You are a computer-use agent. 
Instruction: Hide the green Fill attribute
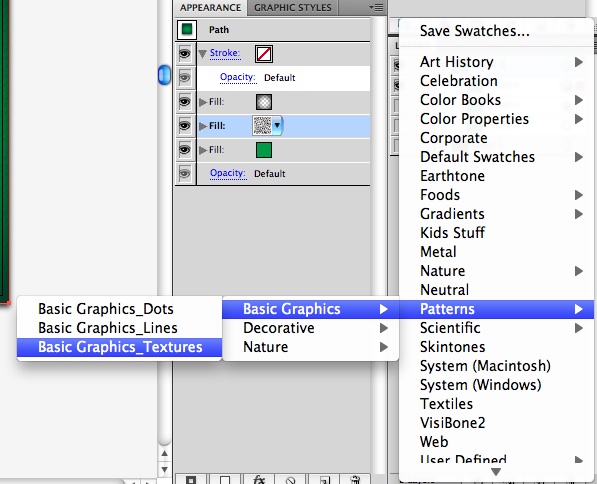(x=185, y=150)
